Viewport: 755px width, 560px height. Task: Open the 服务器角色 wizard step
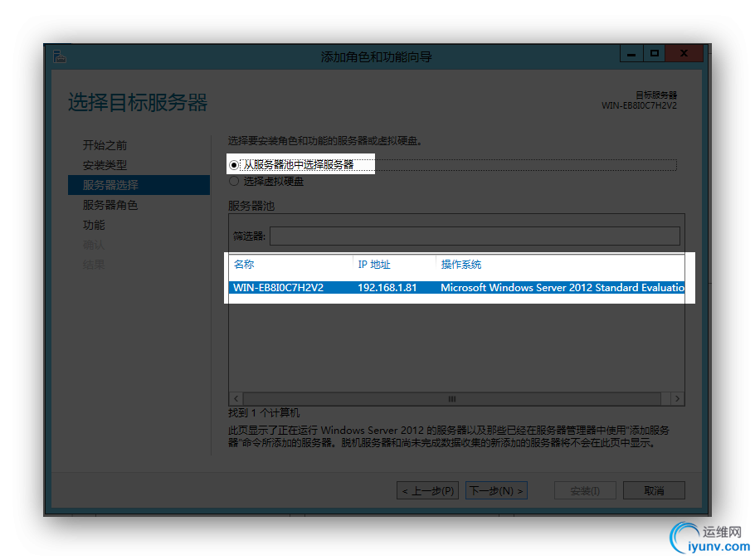[x=110, y=205]
